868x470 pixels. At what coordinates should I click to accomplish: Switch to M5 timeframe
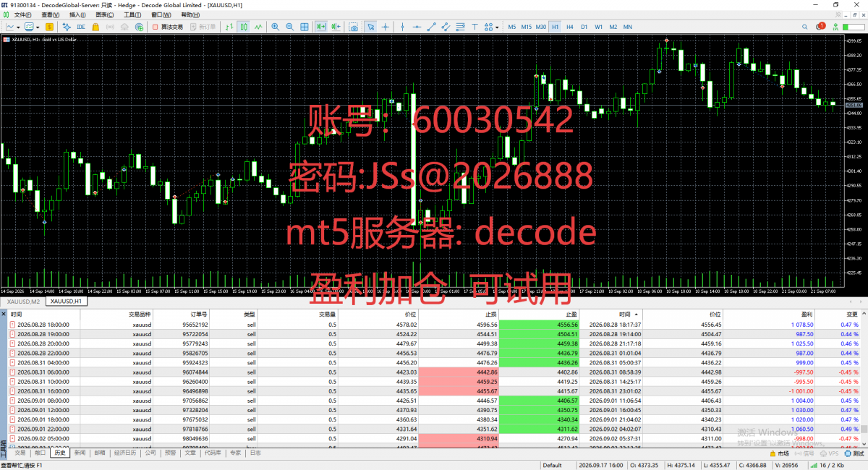coord(512,27)
